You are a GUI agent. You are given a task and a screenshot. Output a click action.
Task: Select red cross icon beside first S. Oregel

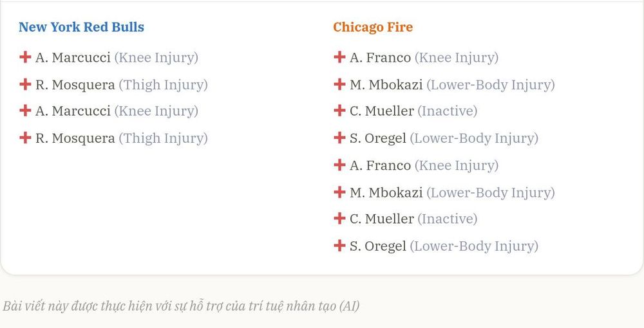pos(339,138)
